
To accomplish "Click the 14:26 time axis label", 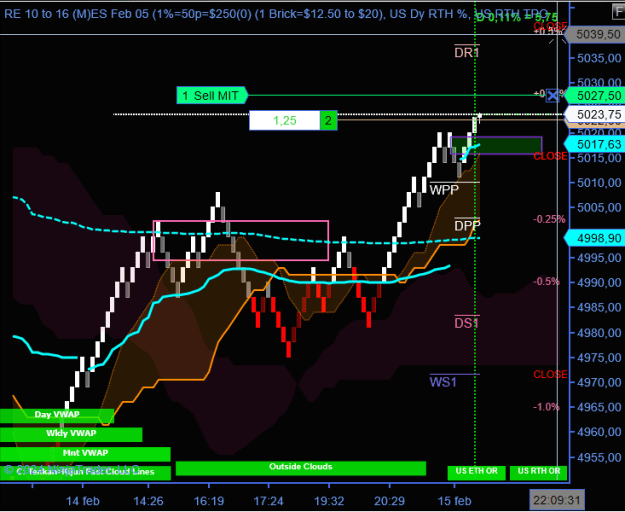I will coord(148,501).
